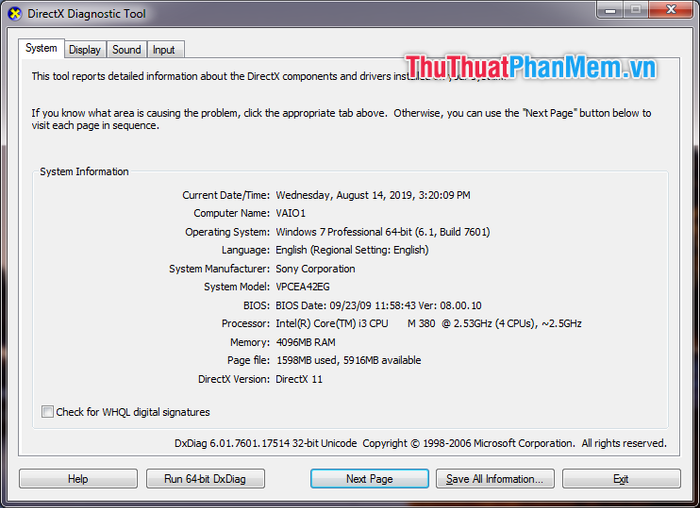Click the BIOS Date value text

click(378, 305)
